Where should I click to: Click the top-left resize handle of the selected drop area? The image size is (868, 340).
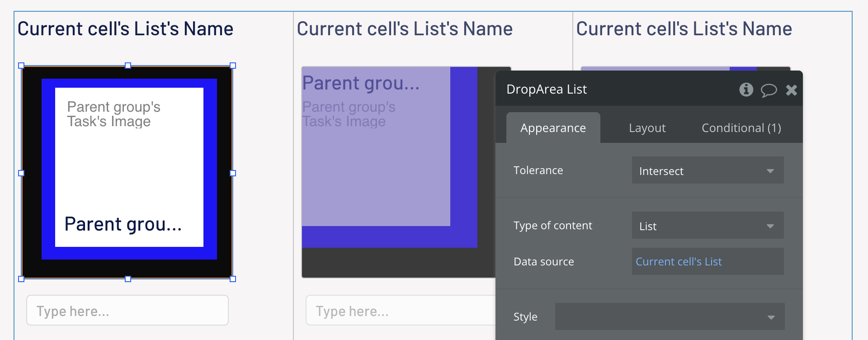tap(21, 66)
